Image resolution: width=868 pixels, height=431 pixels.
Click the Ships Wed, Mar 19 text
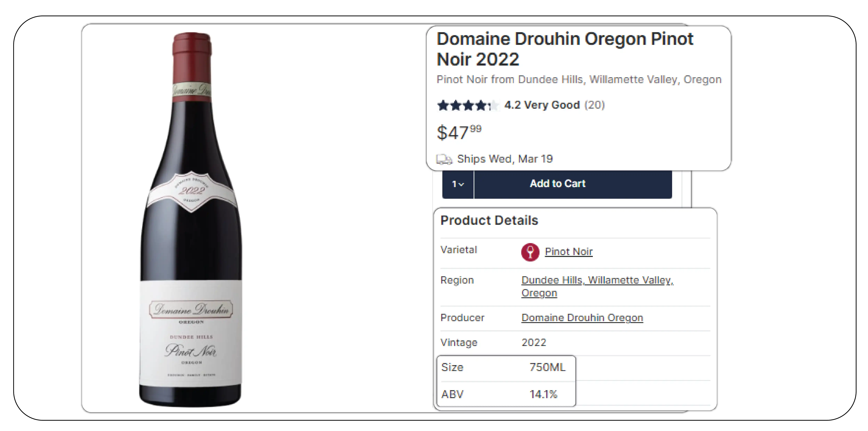pos(505,159)
